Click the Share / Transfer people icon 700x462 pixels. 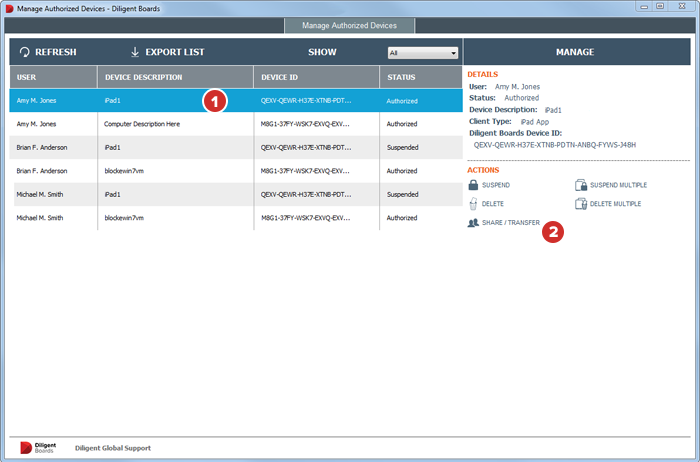[473, 222]
